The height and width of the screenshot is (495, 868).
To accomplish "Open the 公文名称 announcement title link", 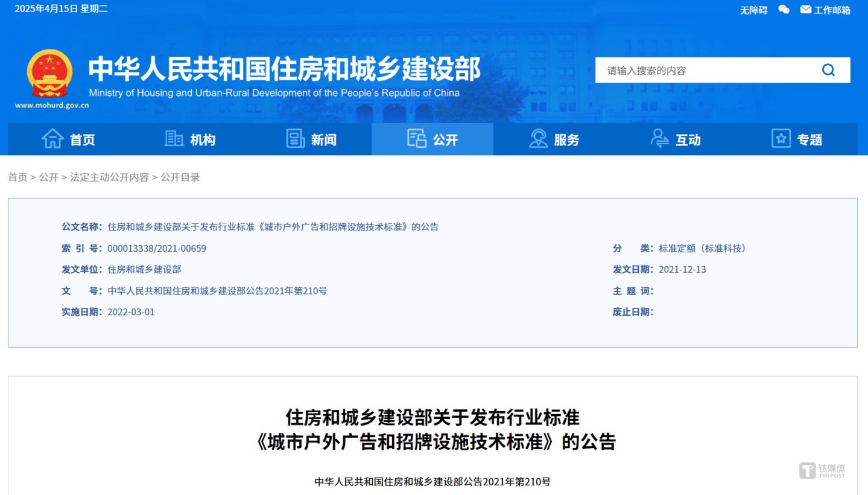I will [273, 226].
